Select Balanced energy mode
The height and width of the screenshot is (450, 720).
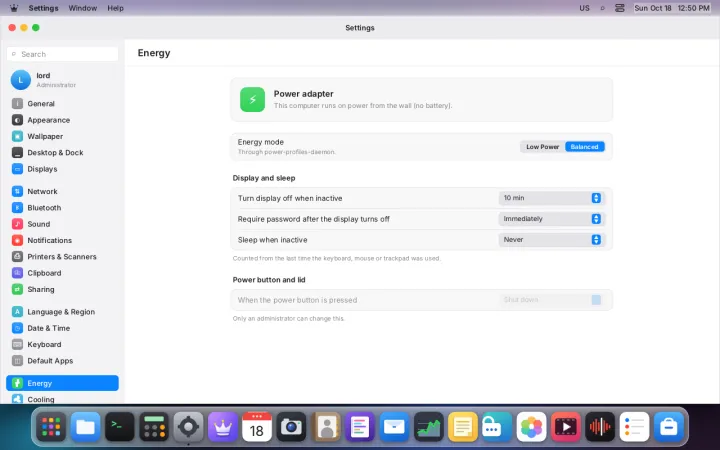pos(585,147)
